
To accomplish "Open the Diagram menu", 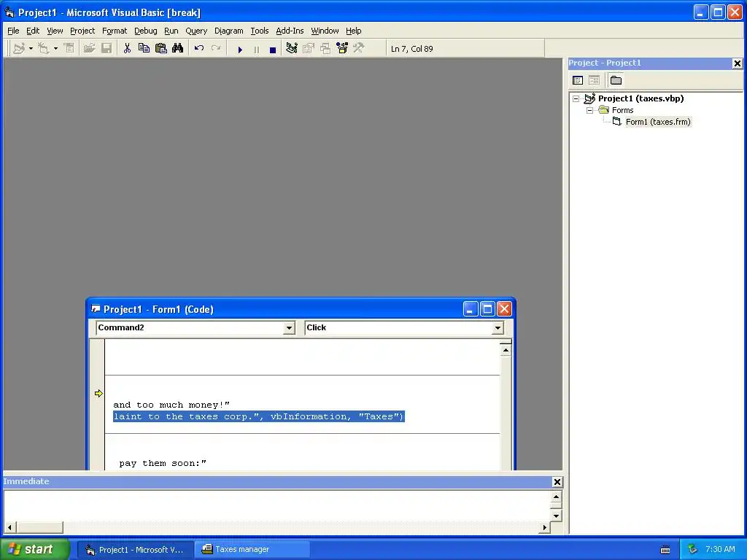I will 228,31.
